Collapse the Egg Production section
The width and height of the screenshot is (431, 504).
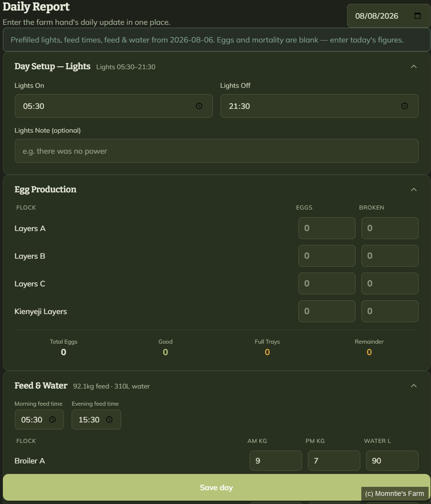coord(414,189)
